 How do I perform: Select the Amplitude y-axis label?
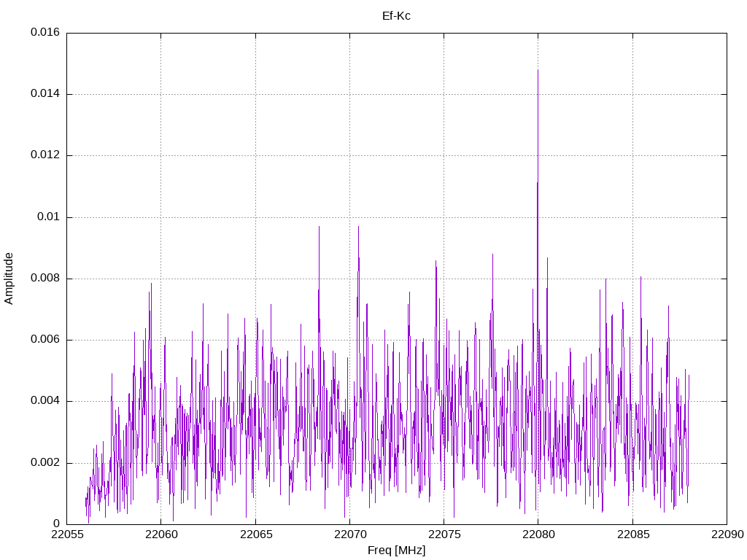[x=9, y=278]
